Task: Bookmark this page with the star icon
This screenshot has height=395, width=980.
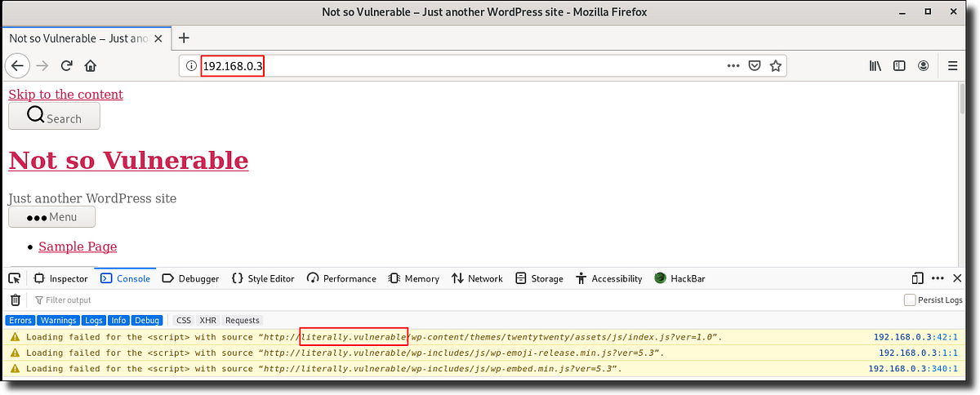Action: pos(776,66)
